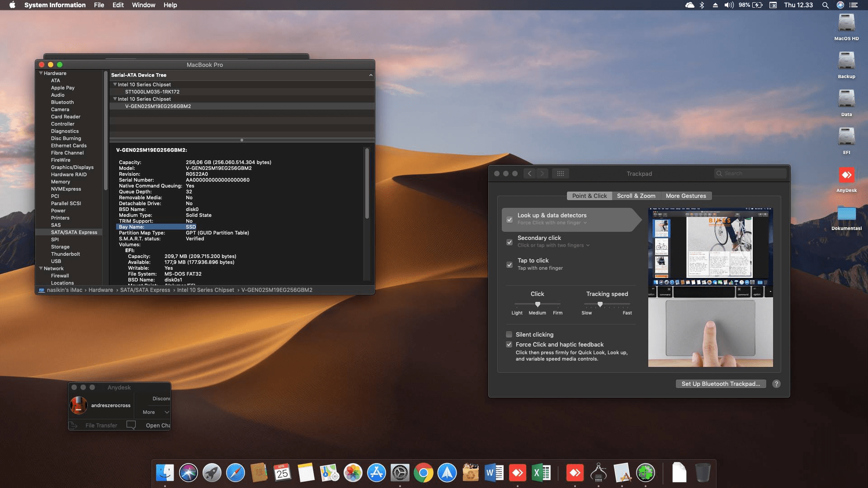Expand the More dropdown in Anydesk window
This screenshot has width=868, height=488.
click(x=156, y=412)
